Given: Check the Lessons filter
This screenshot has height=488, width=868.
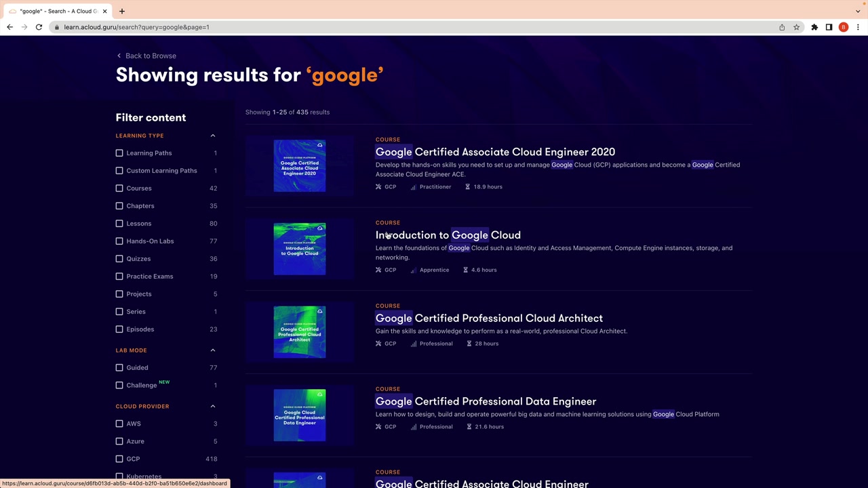Looking at the screenshot, I should coord(119,224).
